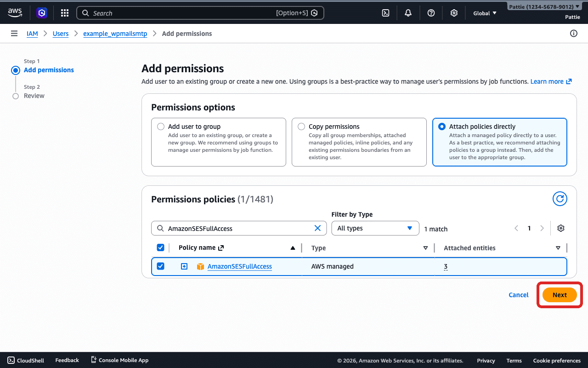This screenshot has height=368, width=588.
Task: Click the purple hexagon console icon
Action: click(x=42, y=13)
